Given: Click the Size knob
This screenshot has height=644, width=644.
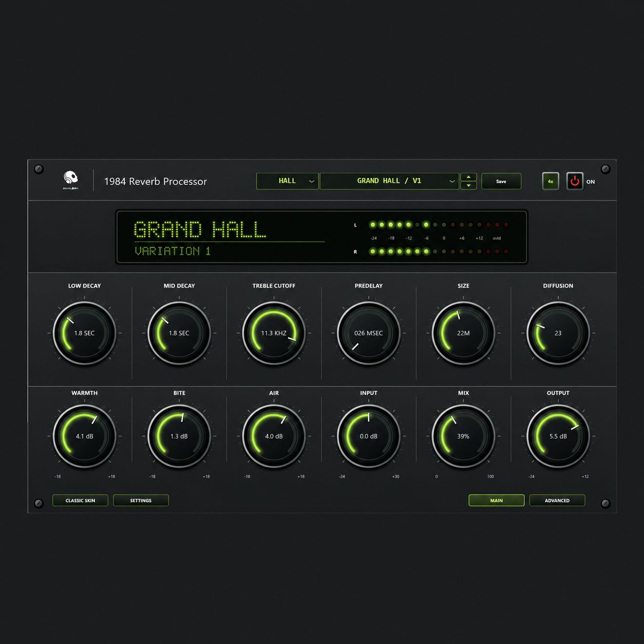Looking at the screenshot, I should tap(463, 333).
